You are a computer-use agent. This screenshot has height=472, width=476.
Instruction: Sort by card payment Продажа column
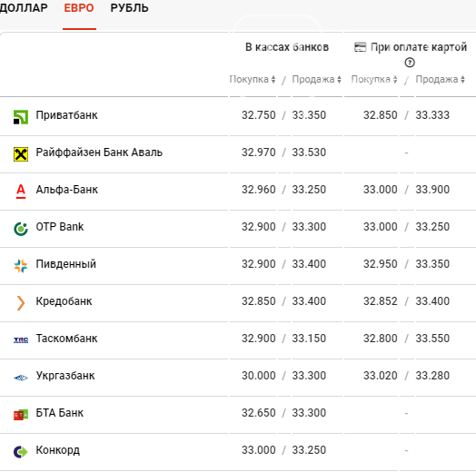[x=441, y=80]
